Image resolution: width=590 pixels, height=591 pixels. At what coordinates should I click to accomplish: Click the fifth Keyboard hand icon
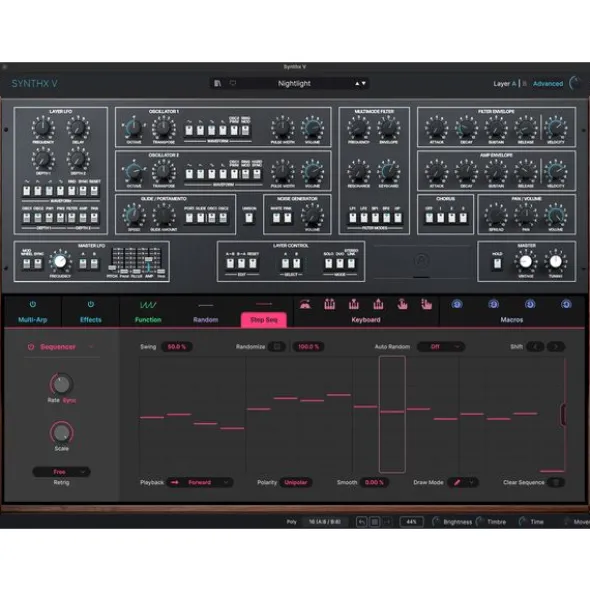(x=402, y=305)
